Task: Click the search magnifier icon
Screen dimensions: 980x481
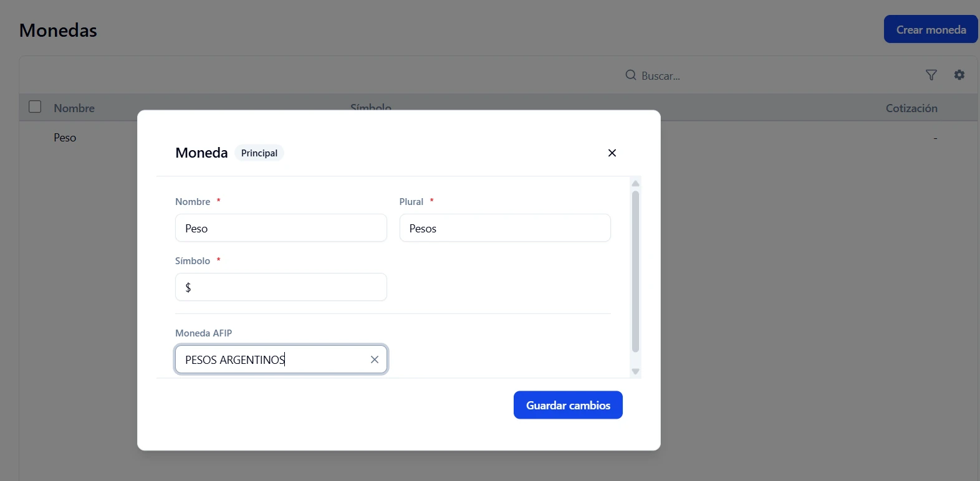Action: click(631, 75)
